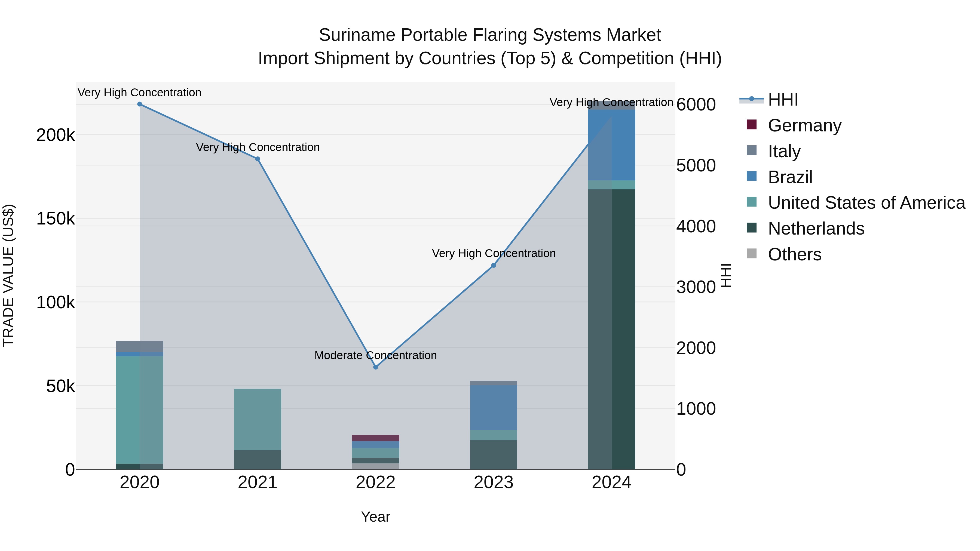Click the 5000 HHI axis tick label
Viewport: 980px width, 551px height.
point(696,165)
